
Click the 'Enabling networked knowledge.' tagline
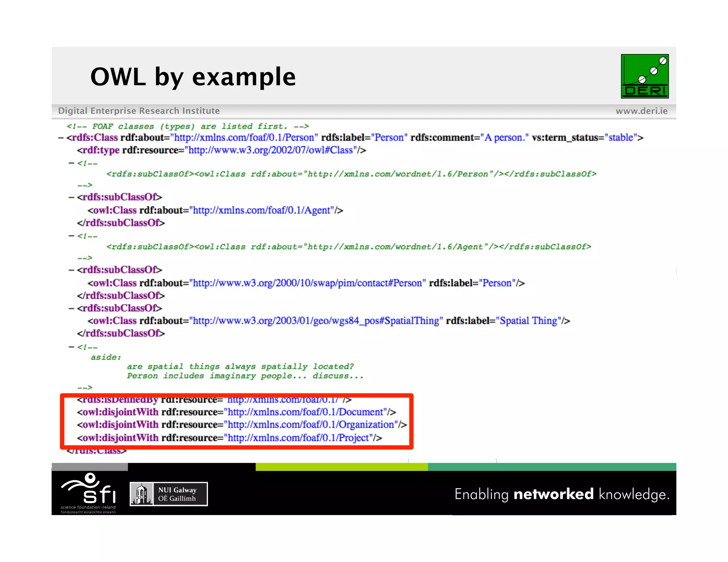point(562,495)
